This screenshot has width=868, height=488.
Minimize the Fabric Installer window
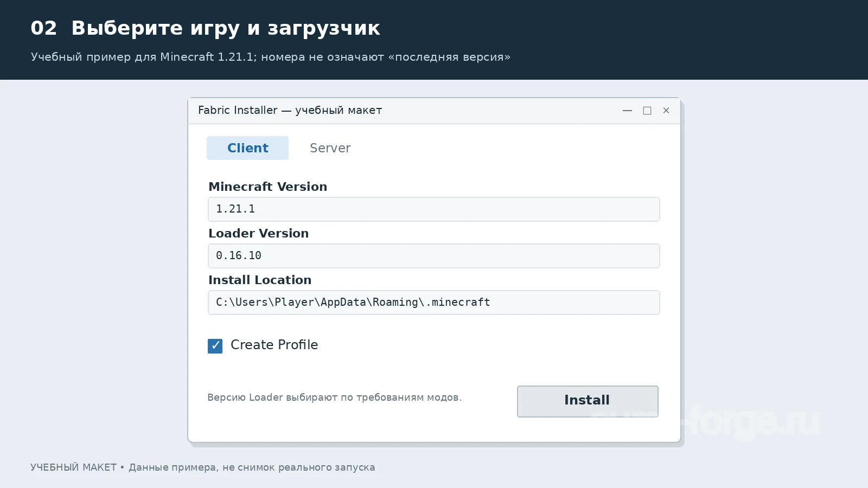point(627,111)
